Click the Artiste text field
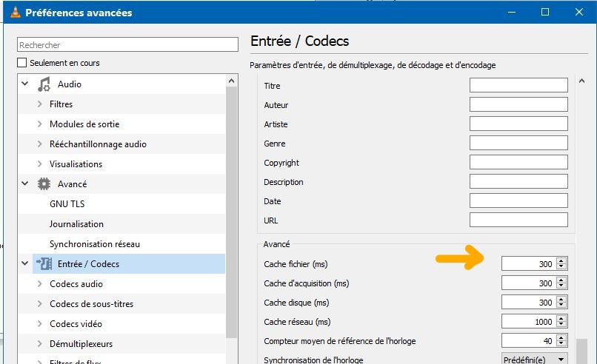The image size is (597, 364). point(518,124)
